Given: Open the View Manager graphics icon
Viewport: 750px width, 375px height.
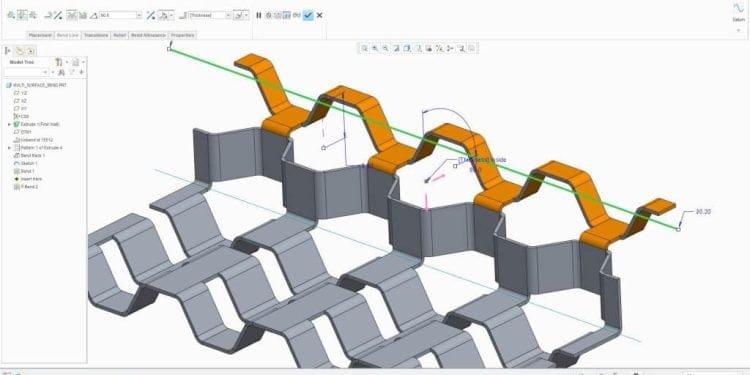Looking at the screenshot, I should [x=429, y=48].
